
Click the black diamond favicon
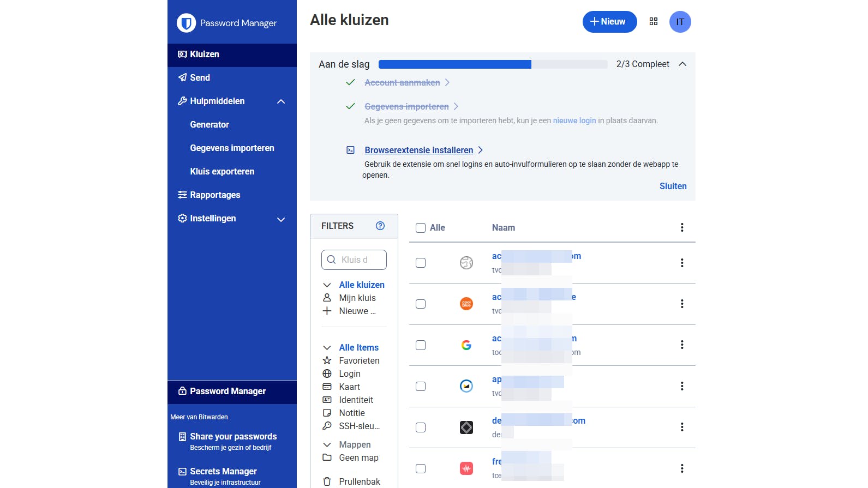point(466,427)
